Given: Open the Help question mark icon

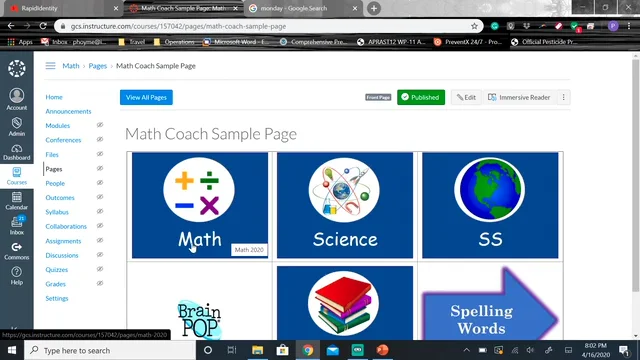Looking at the screenshot, I should coord(17,276).
